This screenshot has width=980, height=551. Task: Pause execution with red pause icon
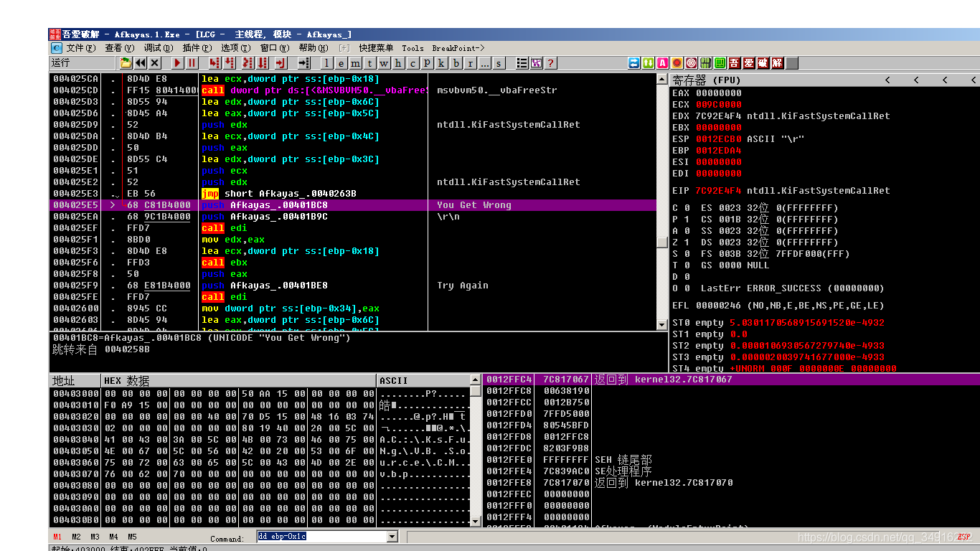tap(192, 63)
